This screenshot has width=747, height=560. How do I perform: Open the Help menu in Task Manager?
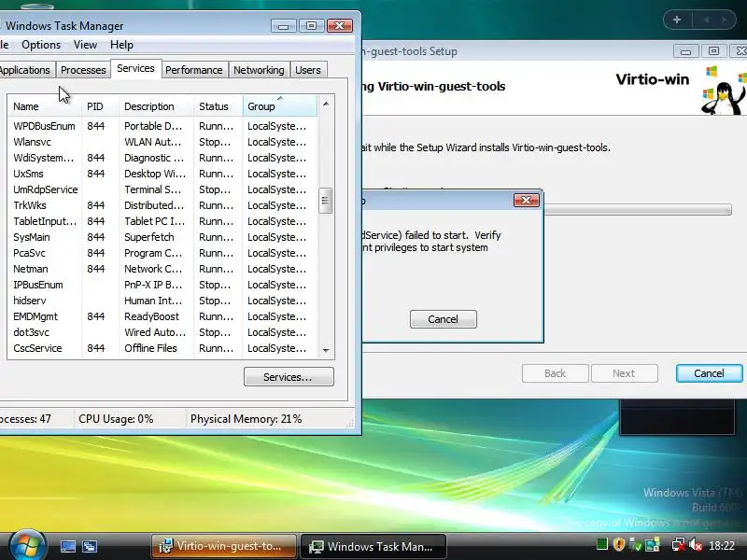tap(121, 45)
